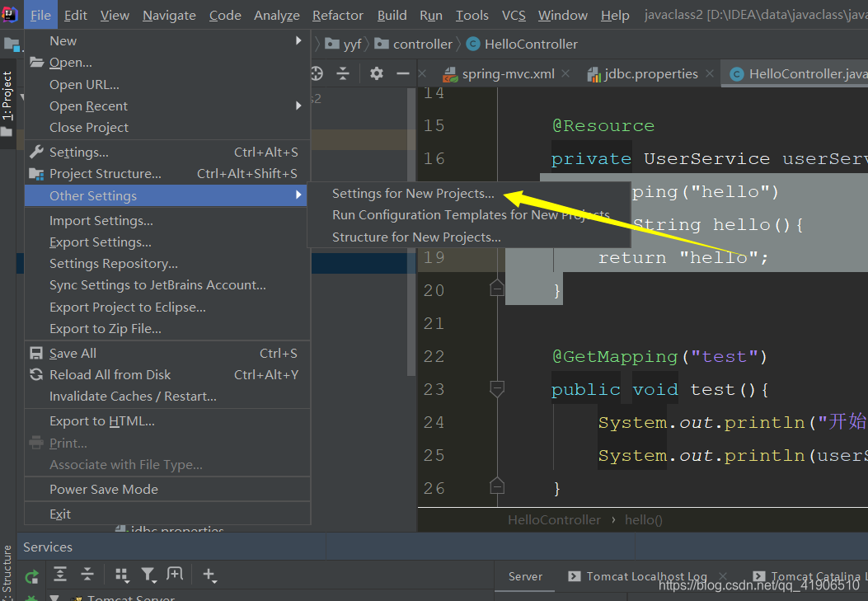The image size is (868, 601).
Task: Choose Export to HTML from File menu
Action: [167, 421]
